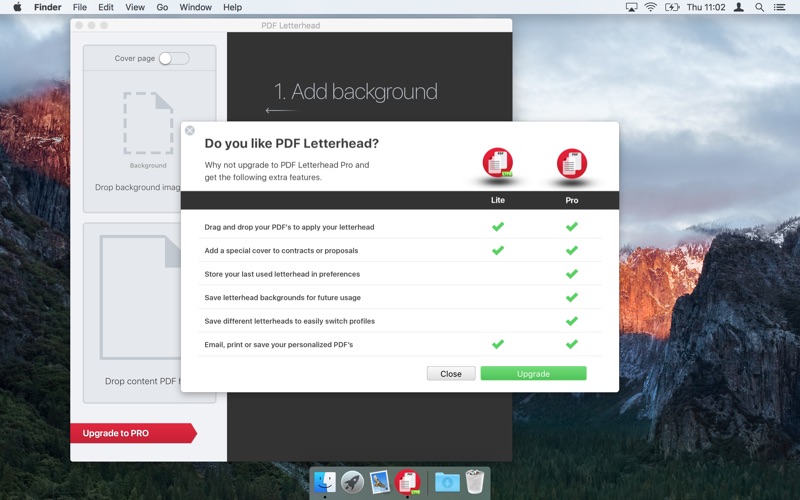Click the PDF Letterhead Pro icon in dialog
Screen dimensions: 800x500
point(572,163)
